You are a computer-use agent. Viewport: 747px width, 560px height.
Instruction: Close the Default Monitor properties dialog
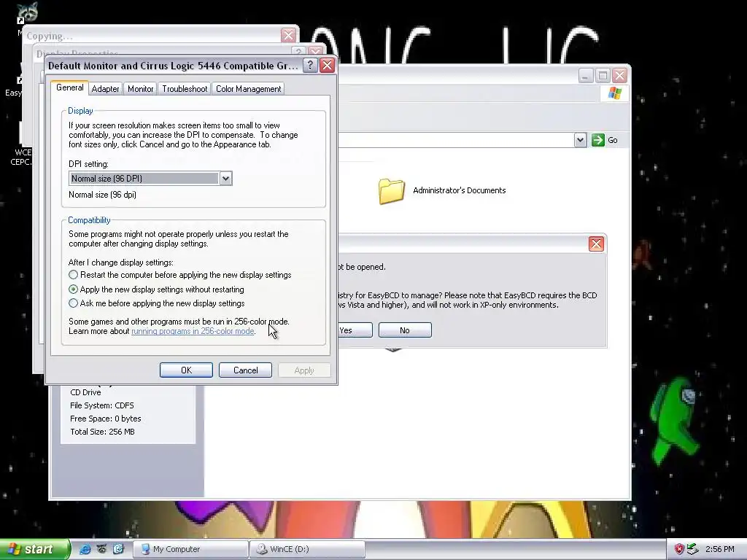point(327,65)
